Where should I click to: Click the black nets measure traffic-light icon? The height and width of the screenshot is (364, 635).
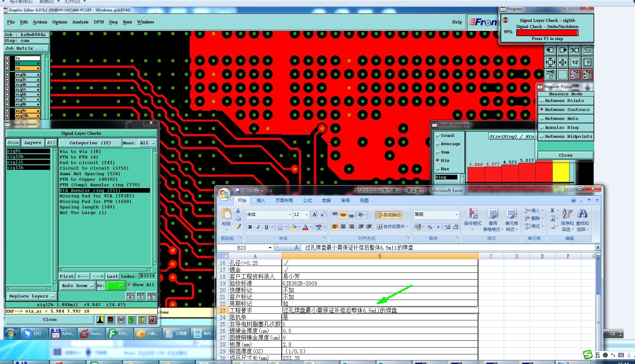(x=587, y=75)
